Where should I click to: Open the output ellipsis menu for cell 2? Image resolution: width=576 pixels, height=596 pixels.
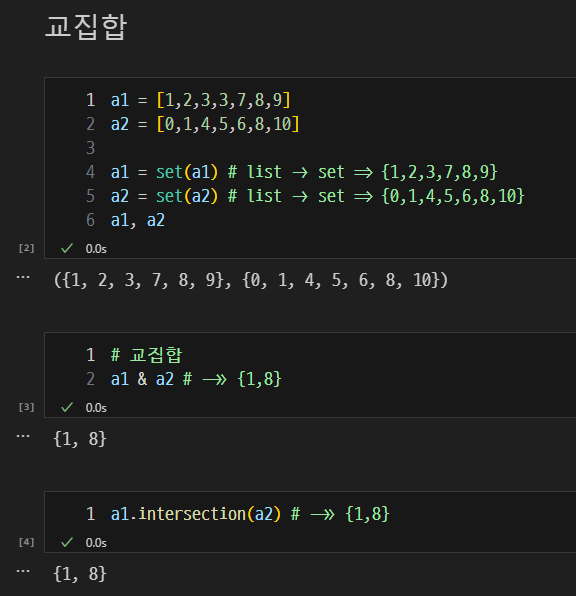coord(23,277)
